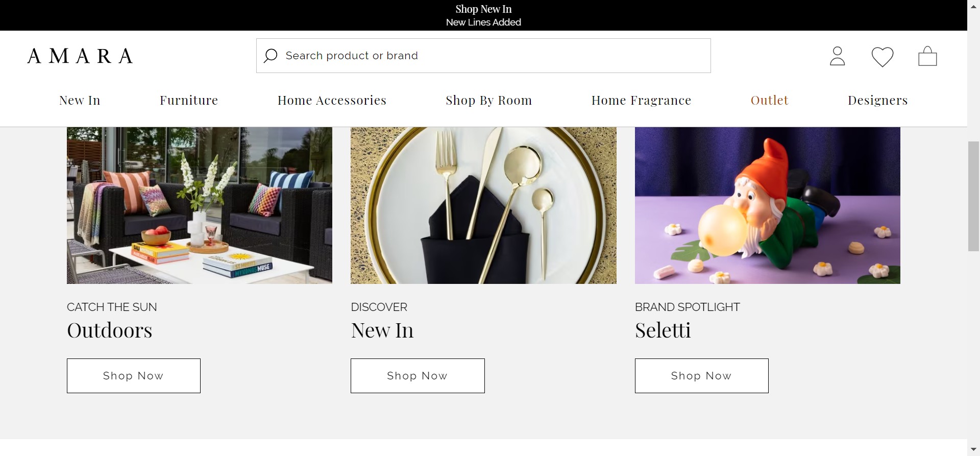980x456 pixels.
Task: Open the Home Fragrance menu
Action: point(641,101)
